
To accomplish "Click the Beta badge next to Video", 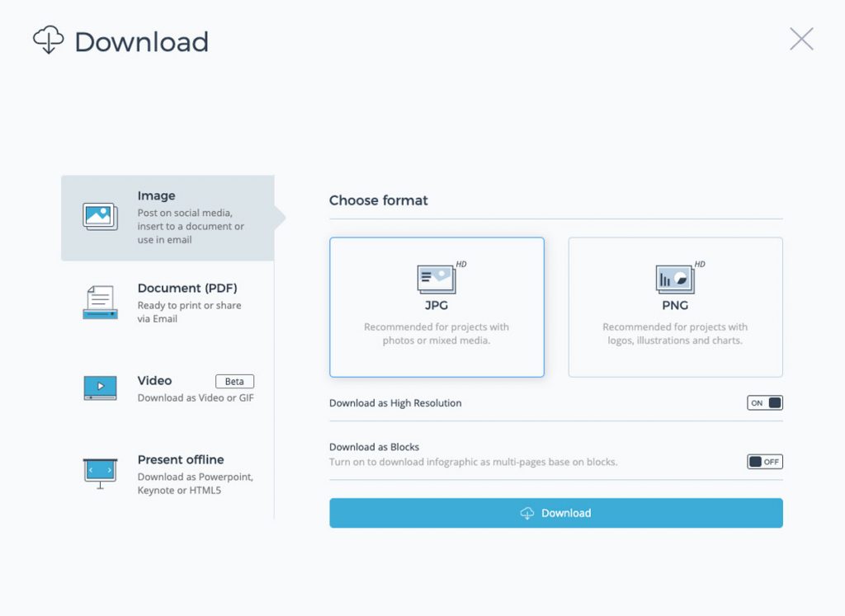I will (x=234, y=381).
